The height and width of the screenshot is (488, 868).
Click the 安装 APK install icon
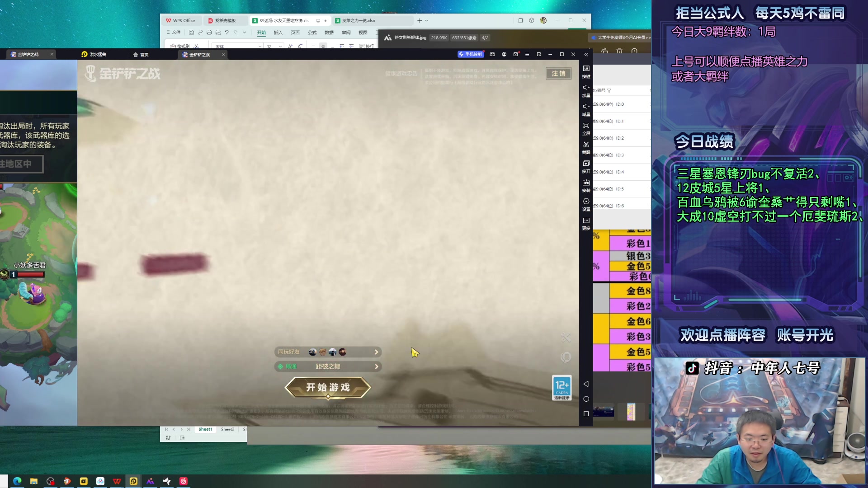click(x=586, y=185)
